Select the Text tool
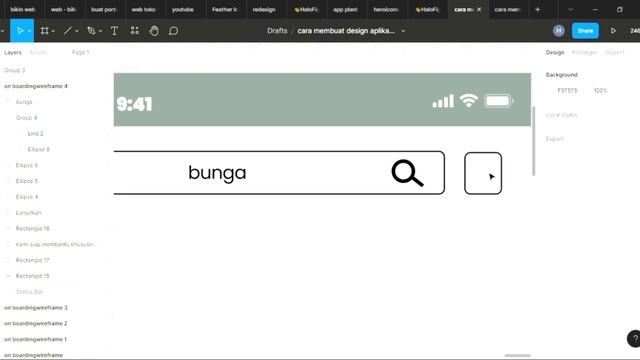The height and width of the screenshot is (360, 640). coord(114,31)
